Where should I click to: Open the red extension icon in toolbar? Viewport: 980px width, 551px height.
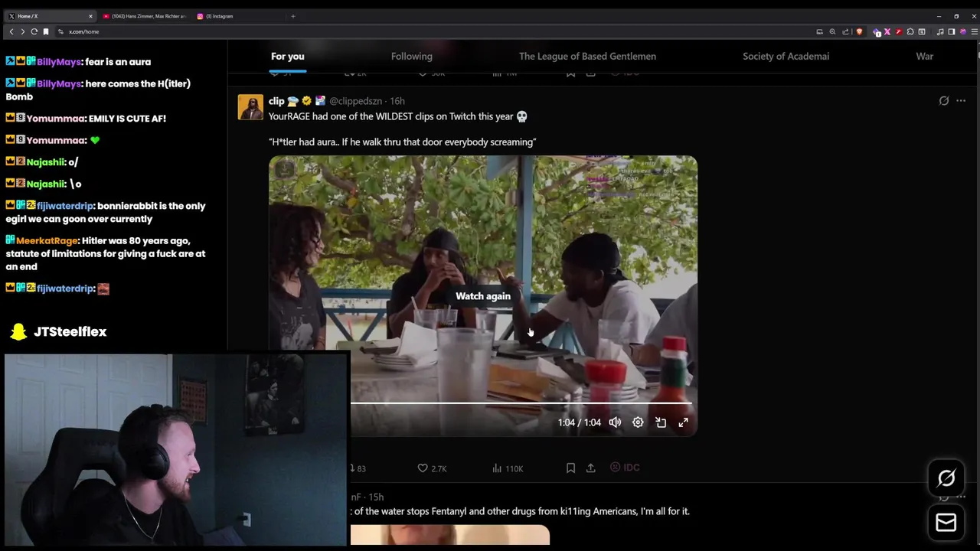[x=899, y=31]
